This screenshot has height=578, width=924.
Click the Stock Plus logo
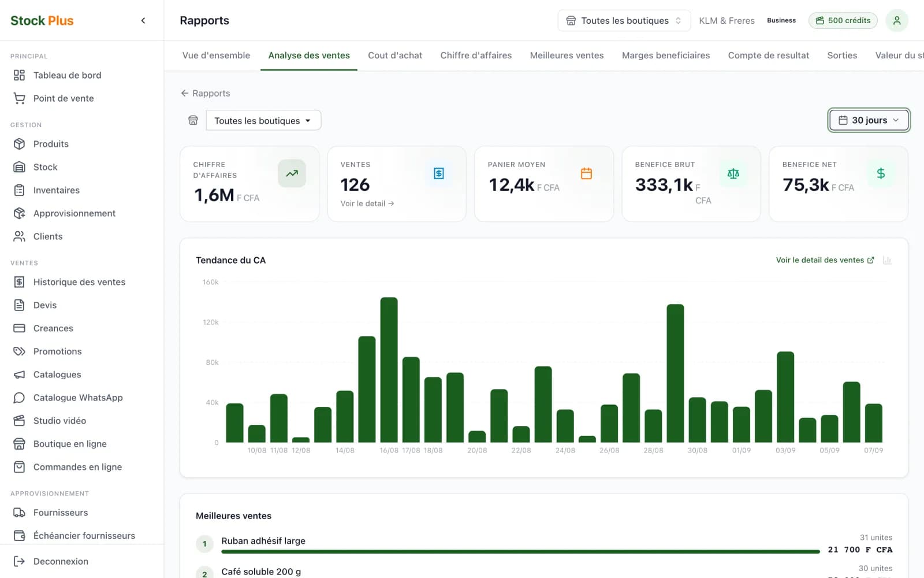42,21
